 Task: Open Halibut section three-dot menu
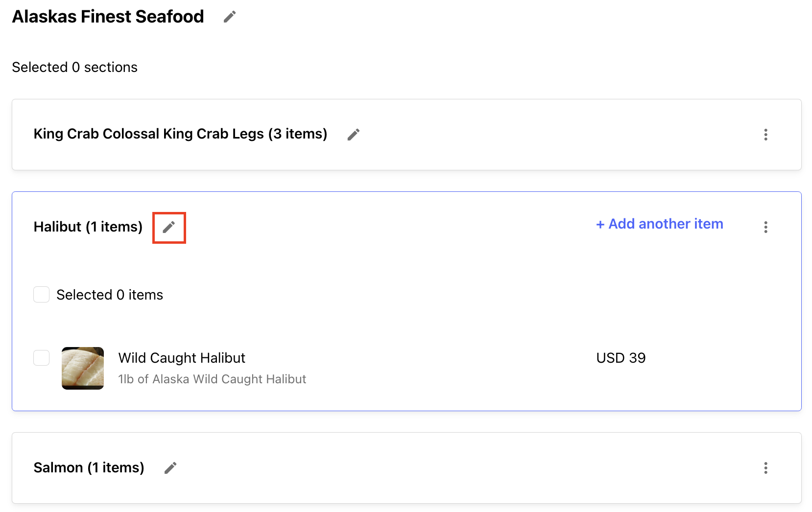[x=765, y=227]
